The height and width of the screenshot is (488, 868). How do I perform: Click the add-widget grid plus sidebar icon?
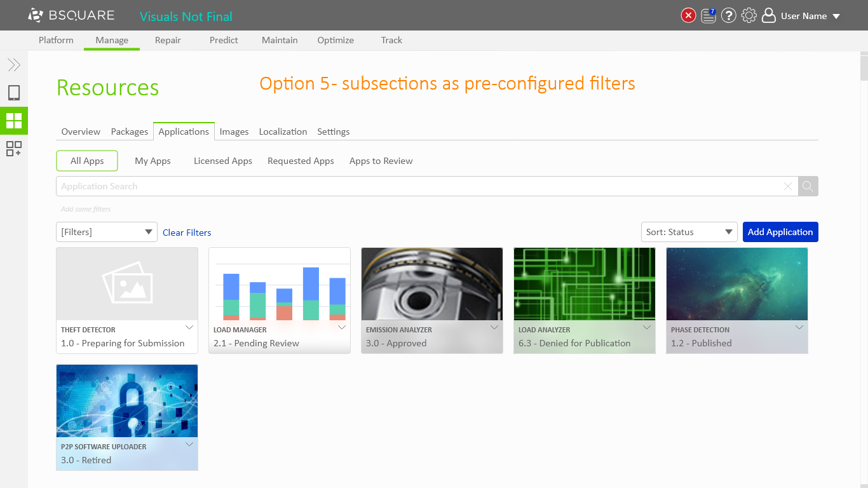[14, 149]
